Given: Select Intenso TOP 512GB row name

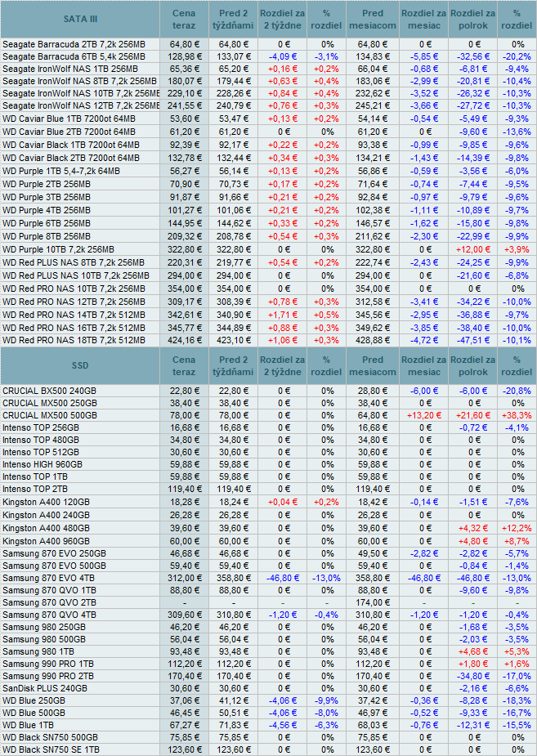Looking at the screenshot, I should 41,452.
